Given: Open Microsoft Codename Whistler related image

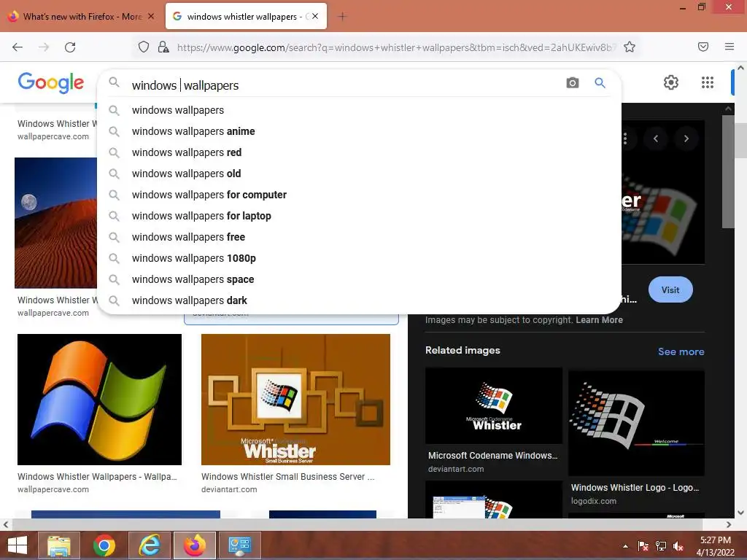Looking at the screenshot, I should point(494,405).
